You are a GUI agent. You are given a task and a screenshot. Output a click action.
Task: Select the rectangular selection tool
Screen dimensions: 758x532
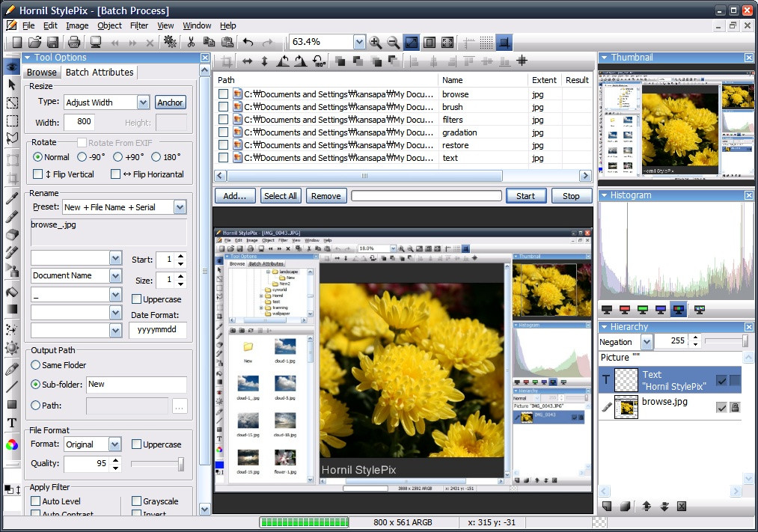tap(12, 120)
